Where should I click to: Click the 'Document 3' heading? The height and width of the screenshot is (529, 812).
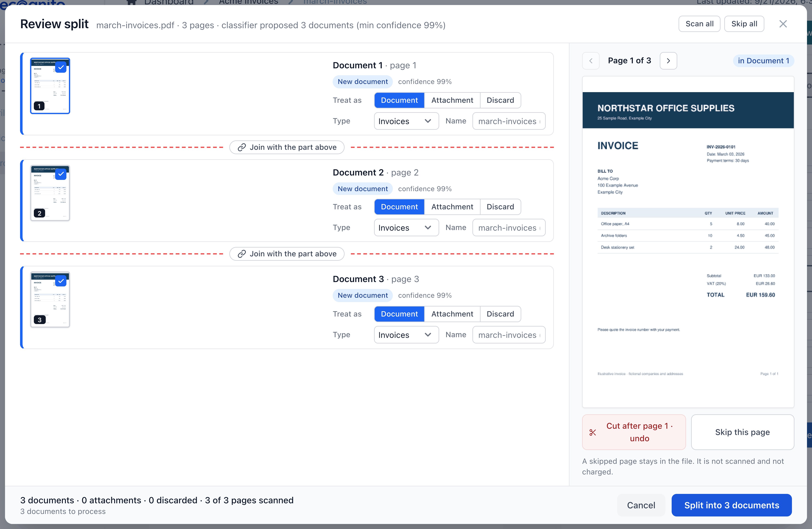click(358, 279)
